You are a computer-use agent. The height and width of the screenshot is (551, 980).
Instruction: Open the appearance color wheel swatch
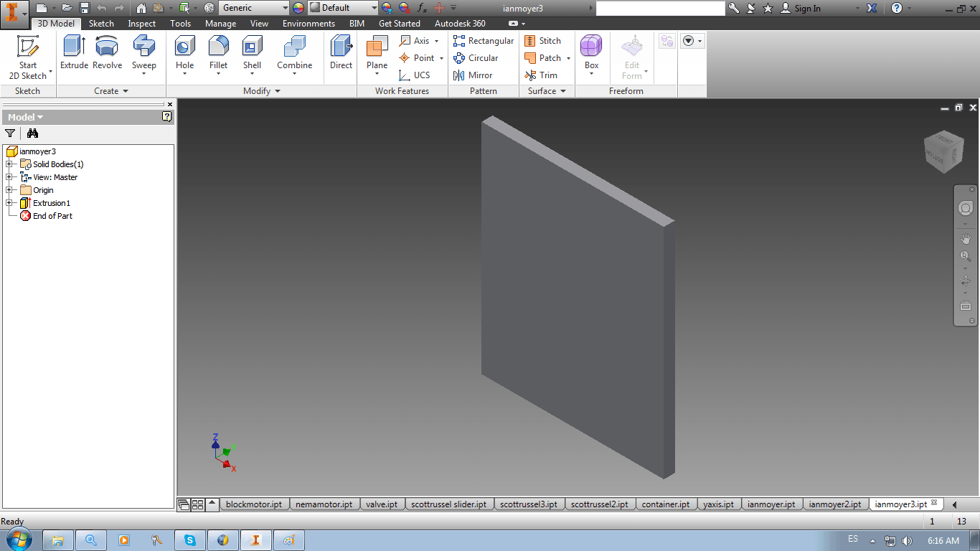[x=298, y=8]
